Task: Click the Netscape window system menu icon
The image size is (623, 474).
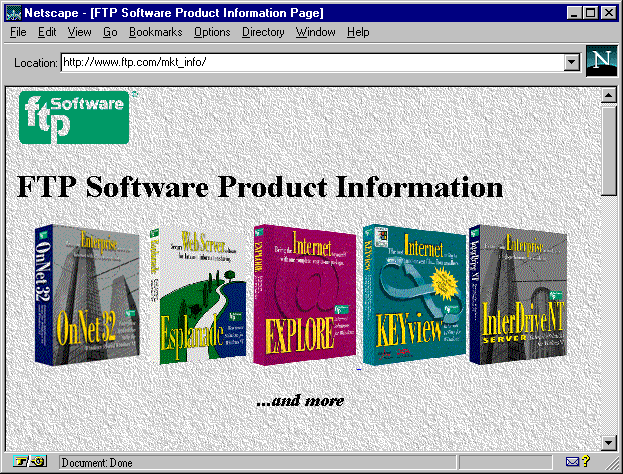Action: click(14, 13)
